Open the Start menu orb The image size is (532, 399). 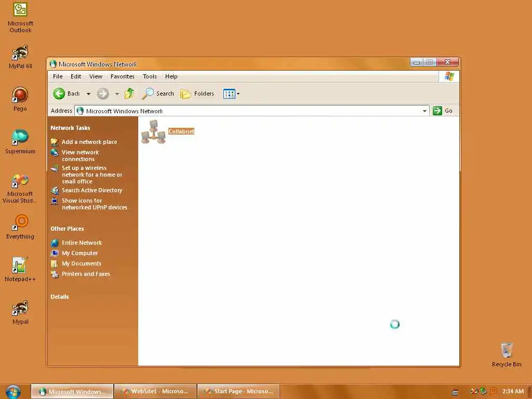[13, 392]
